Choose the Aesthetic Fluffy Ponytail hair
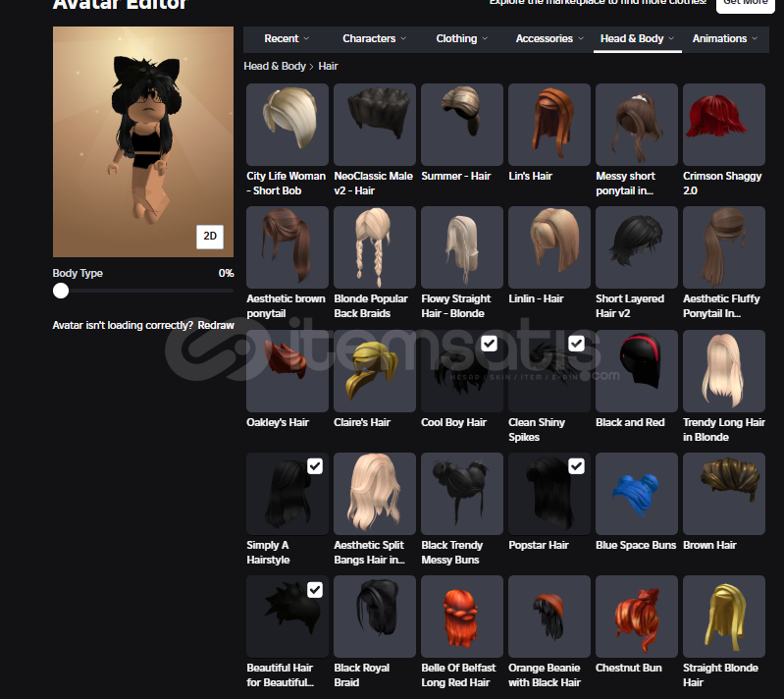The width and height of the screenshot is (784, 699). pyautogui.click(x=723, y=247)
